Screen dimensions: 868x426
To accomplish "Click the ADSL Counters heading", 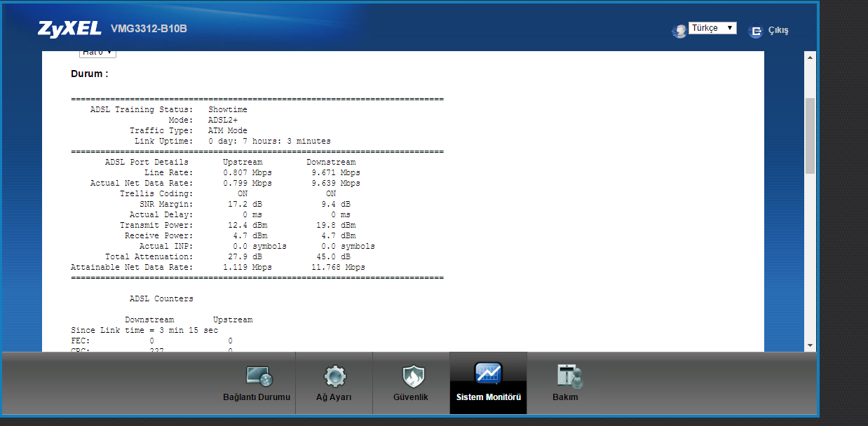I will (161, 298).
